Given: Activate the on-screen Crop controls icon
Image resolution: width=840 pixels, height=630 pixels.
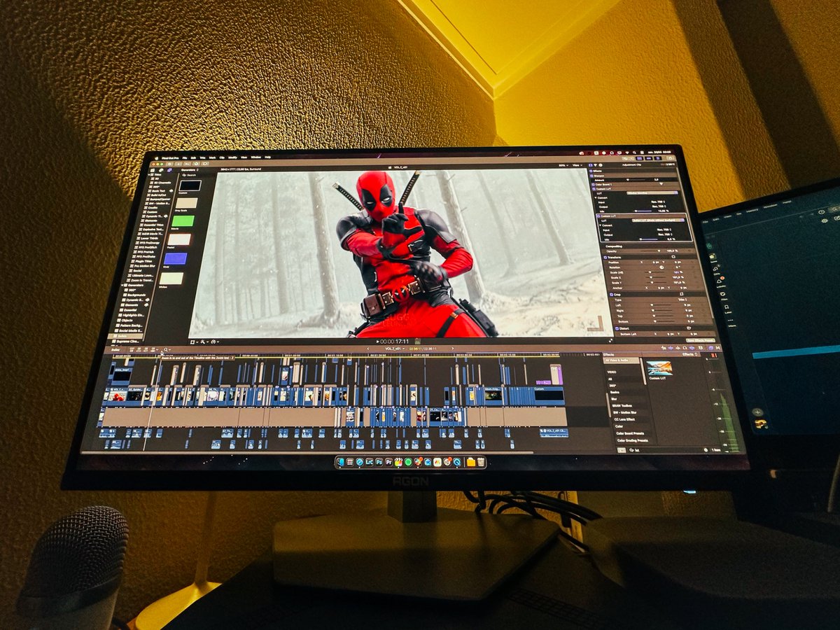Looking at the screenshot, I should 681,294.
